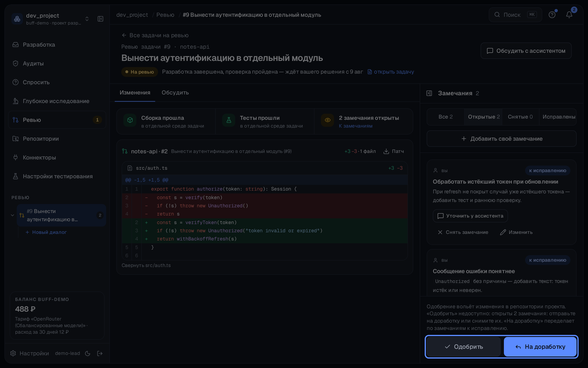588x368 pixels.
Task: Collapse the #9 review tree chevron
Action: coord(12,215)
